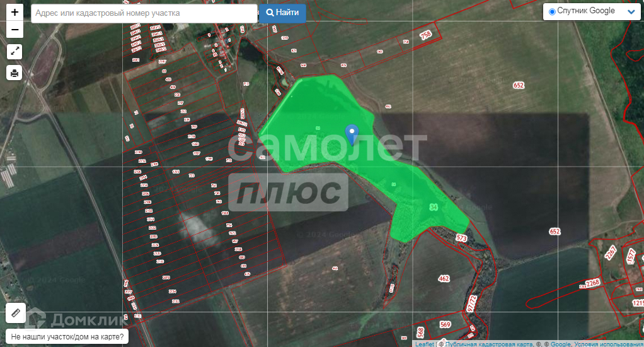Zoom out with the minus button

[14, 30]
